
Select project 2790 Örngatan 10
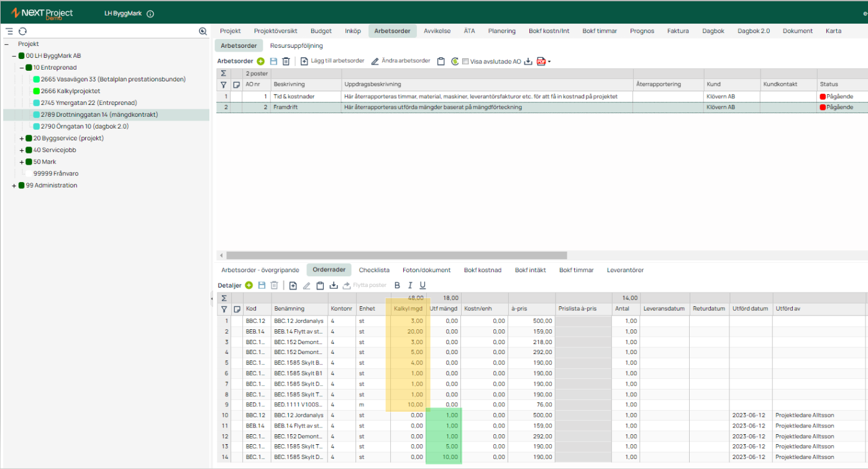click(84, 127)
